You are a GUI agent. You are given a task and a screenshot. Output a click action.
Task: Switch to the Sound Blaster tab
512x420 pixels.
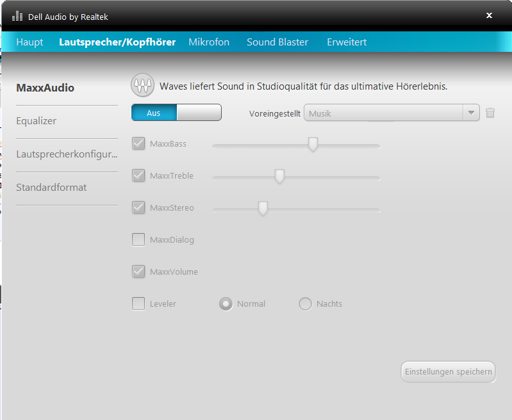[277, 42]
